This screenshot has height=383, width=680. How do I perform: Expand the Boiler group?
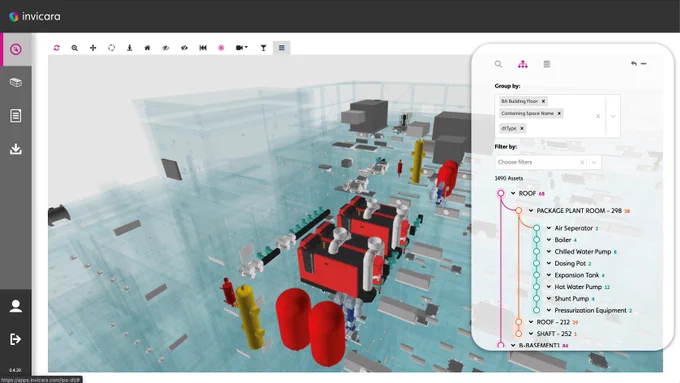click(x=549, y=240)
